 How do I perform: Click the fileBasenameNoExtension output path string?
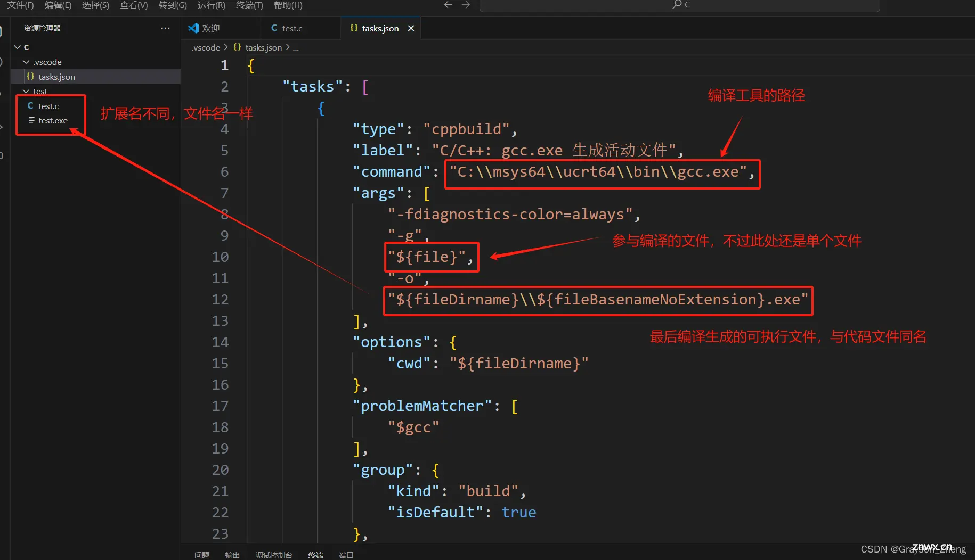598,300
